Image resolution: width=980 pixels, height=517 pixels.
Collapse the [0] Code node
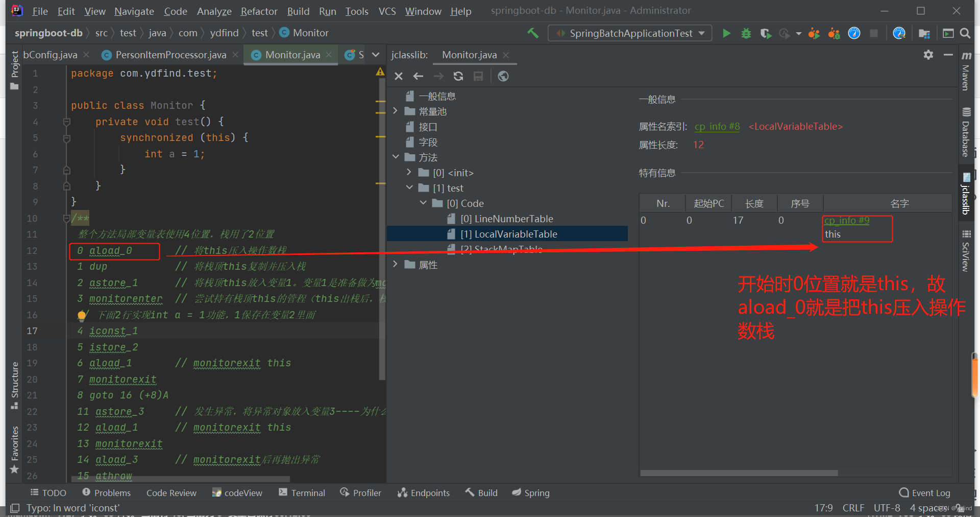423,203
